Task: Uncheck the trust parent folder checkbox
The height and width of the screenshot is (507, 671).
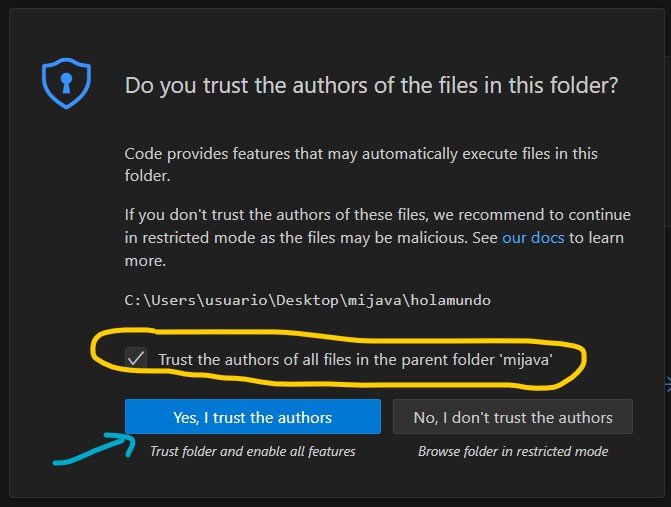Action: pos(135,358)
